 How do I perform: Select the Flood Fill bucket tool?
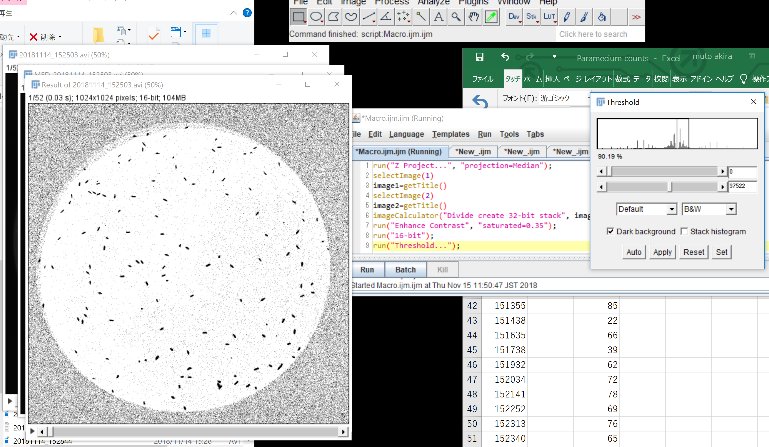[601, 17]
